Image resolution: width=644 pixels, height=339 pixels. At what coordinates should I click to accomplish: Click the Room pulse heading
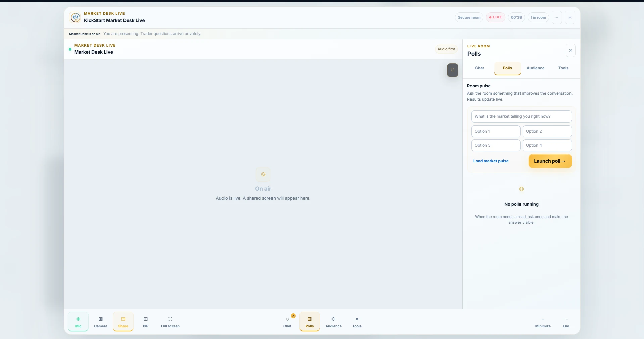pos(479,86)
